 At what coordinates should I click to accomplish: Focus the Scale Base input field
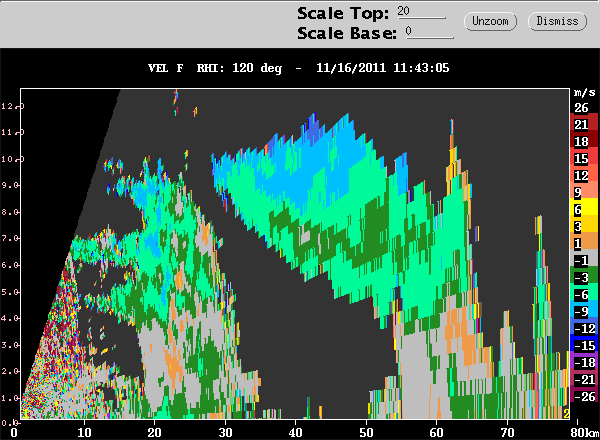point(429,32)
